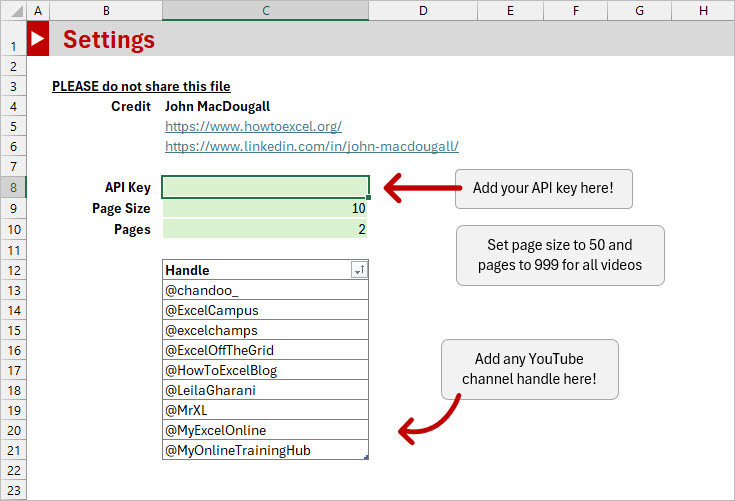Open the howtoexcel.org link
This screenshot has height=501, width=735.
(x=253, y=127)
